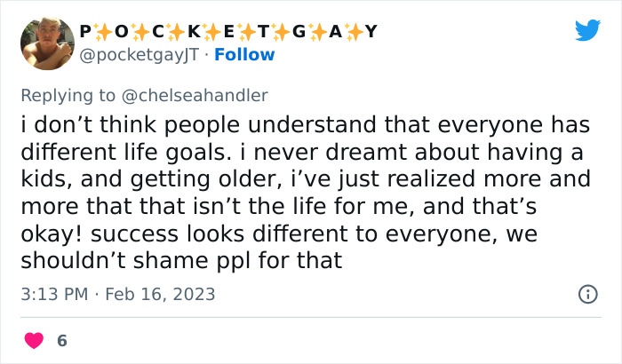Viewport: 622px width, 364px height.
Task: Click the Feb 16, 2023 date
Action: [163, 294]
